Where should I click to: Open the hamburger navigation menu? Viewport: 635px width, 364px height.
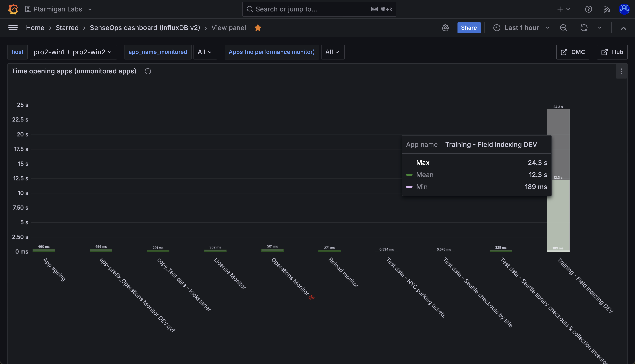pos(13,28)
